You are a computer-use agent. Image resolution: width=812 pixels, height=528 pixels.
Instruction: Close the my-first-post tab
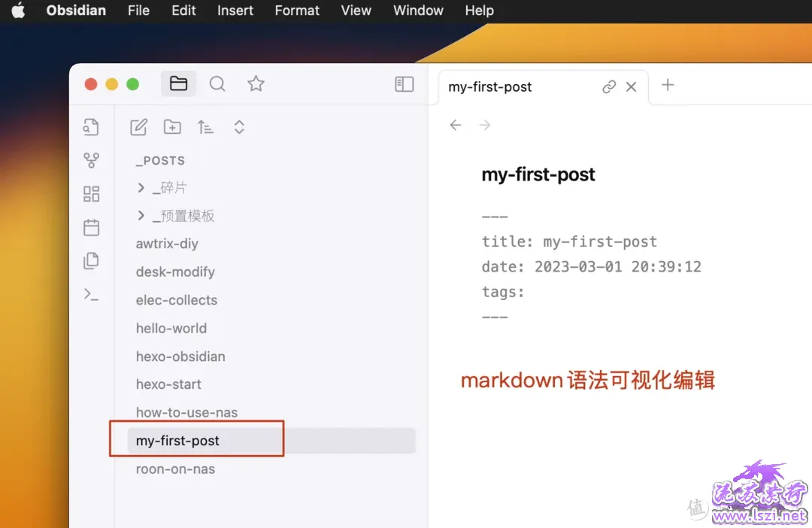tap(631, 86)
